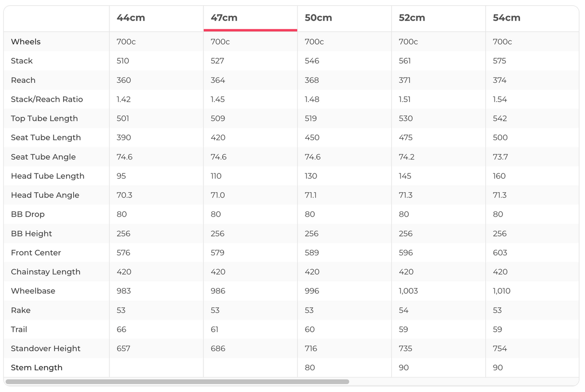Click the 73.7 seat tube angle cell

click(500, 157)
